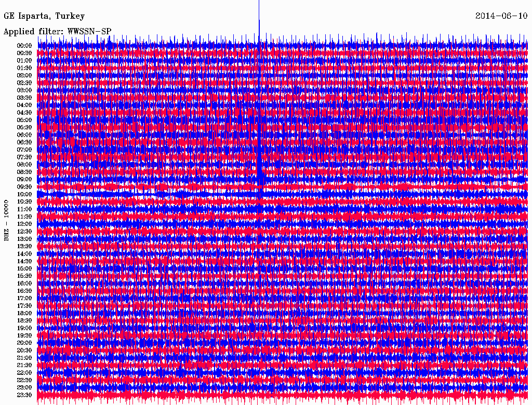
Task: Click the 11:00 time label
Action: click(24, 209)
